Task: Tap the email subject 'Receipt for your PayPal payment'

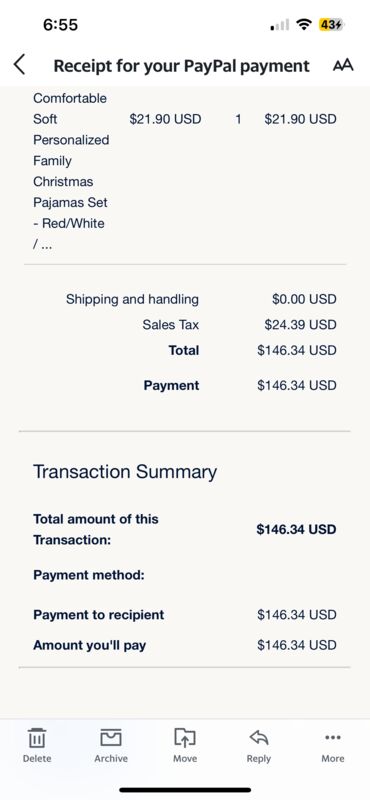Action: pos(181,66)
